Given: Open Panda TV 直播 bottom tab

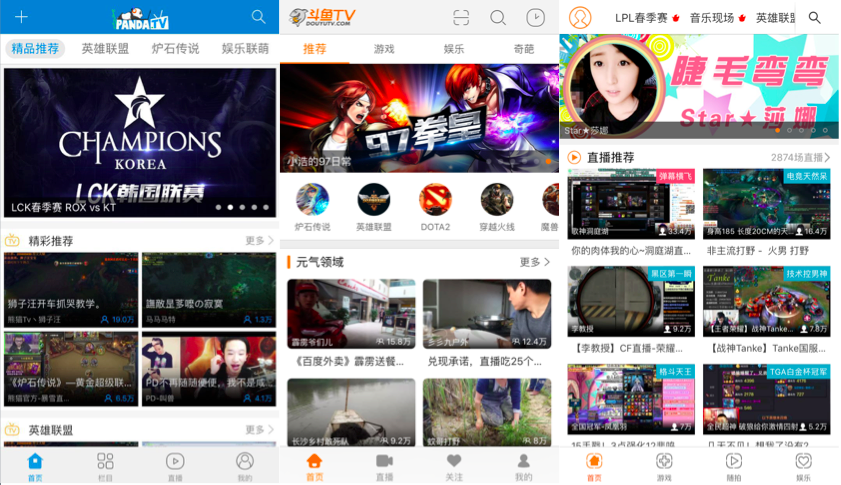Looking at the screenshot, I should pos(175,466).
